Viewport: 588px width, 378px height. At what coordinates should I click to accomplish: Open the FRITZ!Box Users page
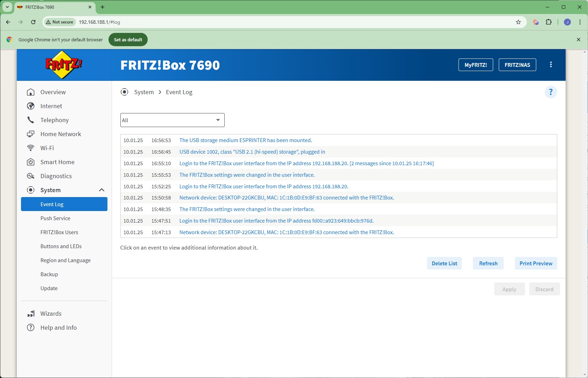(59, 232)
